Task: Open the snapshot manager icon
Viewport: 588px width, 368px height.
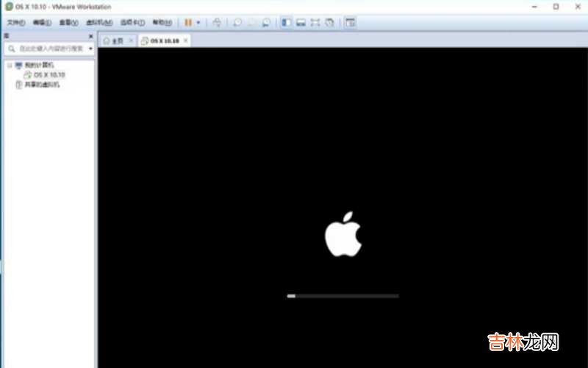Action: click(x=265, y=23)
